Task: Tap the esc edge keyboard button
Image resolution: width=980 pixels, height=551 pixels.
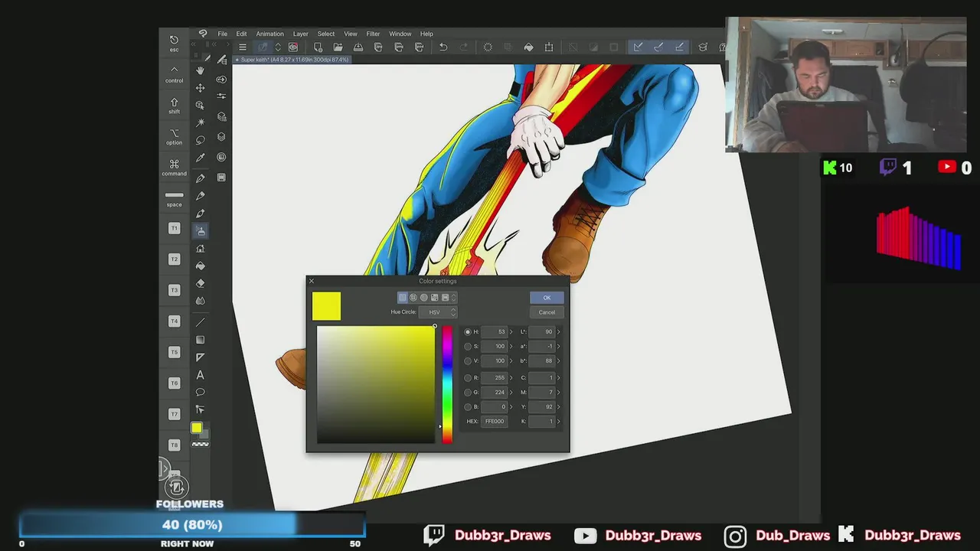Action: tap(175, 44)
